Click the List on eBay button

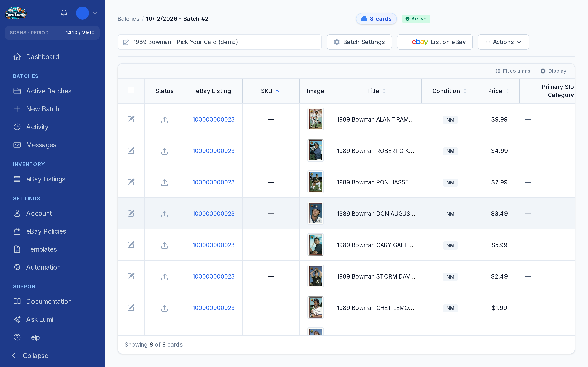[434, 42]
